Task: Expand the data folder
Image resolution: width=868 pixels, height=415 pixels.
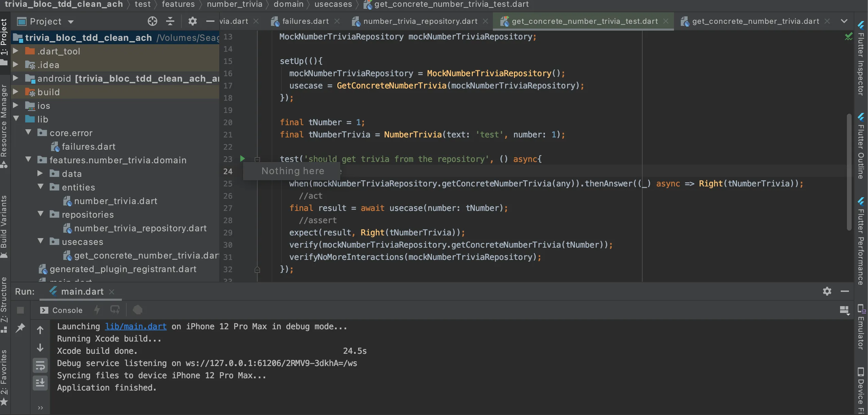Action: 40,173
